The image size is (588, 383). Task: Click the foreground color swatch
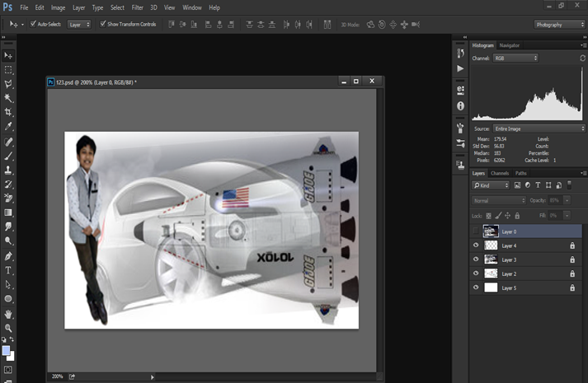pyautogui.click(x=6, y=350)
